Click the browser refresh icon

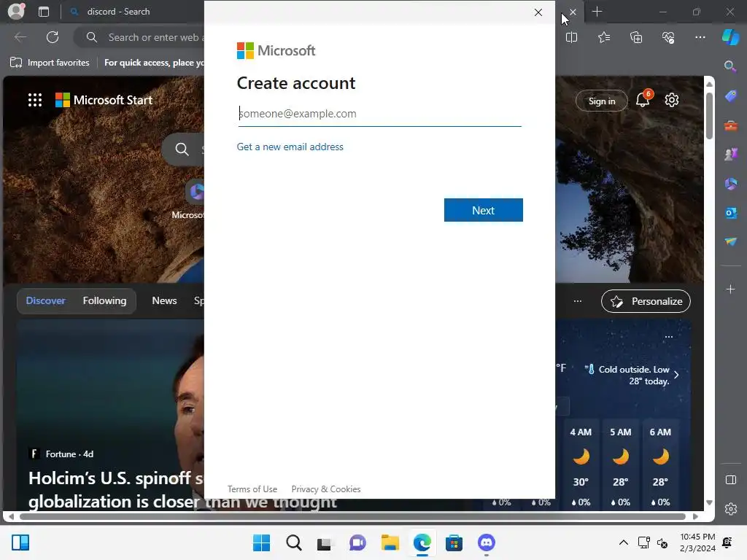point(53,37)
